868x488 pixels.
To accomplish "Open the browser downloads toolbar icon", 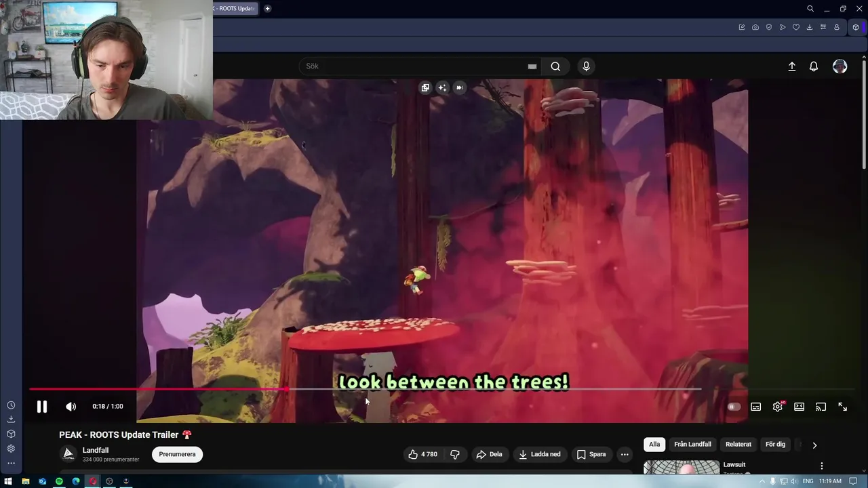I will (x=810, y=27).
